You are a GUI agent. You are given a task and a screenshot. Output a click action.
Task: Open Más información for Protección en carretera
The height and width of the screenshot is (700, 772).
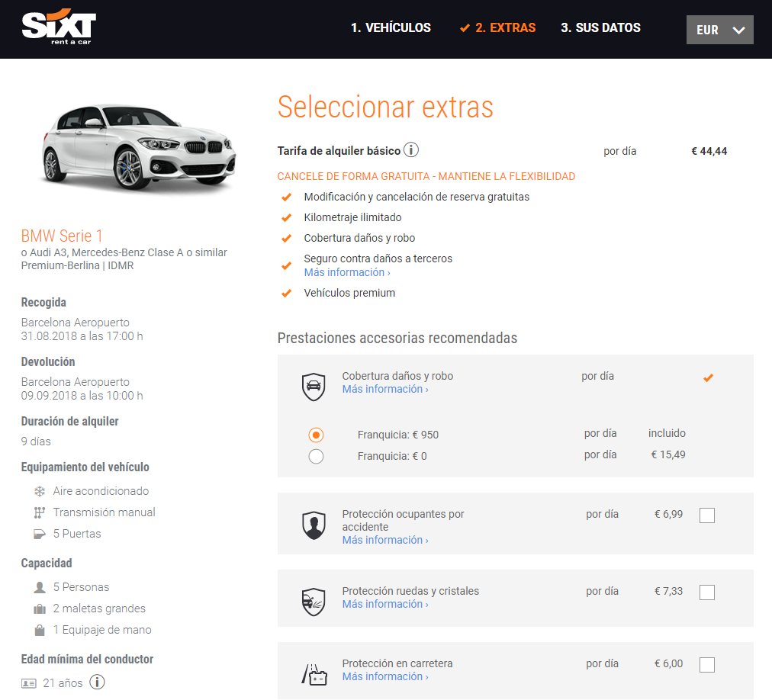click(385, 676)
